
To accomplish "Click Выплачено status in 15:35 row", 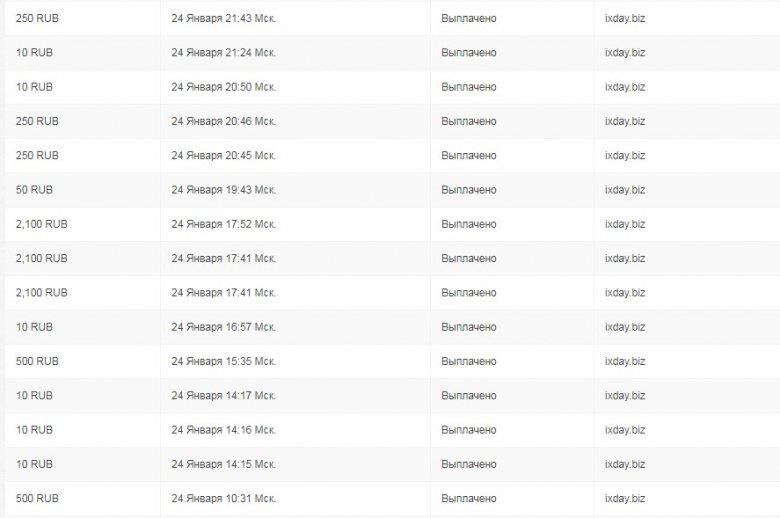I will click(x=469, y=362).
